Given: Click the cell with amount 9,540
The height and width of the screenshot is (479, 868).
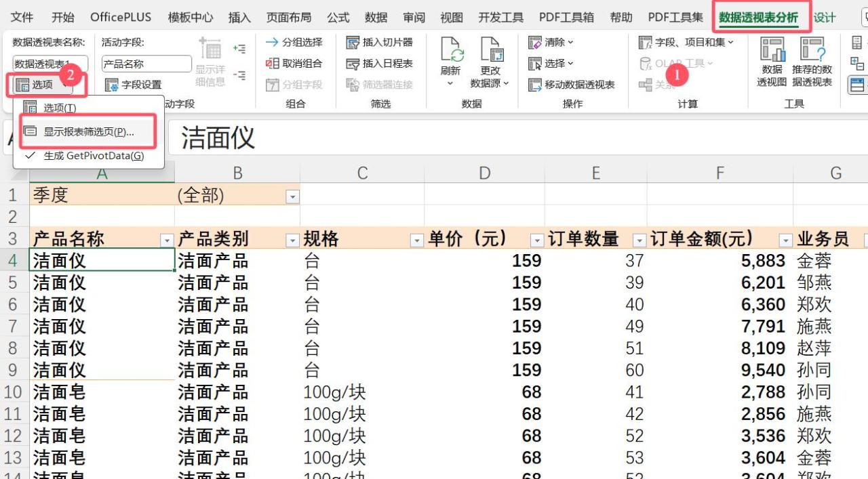Looking at the screenshot, I should tap(720, 370).
